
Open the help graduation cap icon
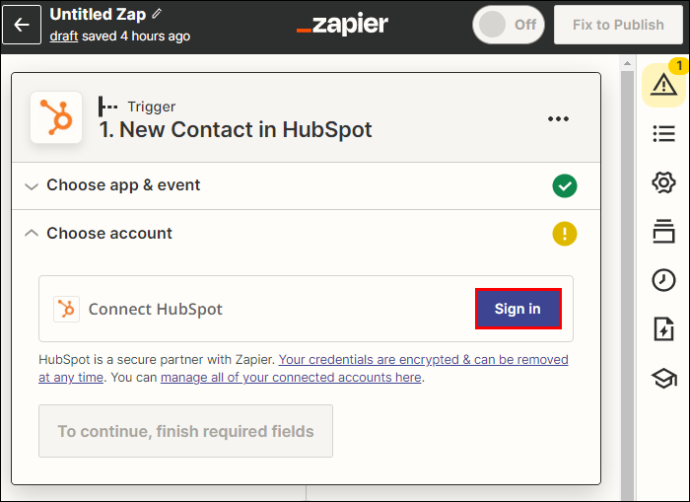tap(664, 378)
